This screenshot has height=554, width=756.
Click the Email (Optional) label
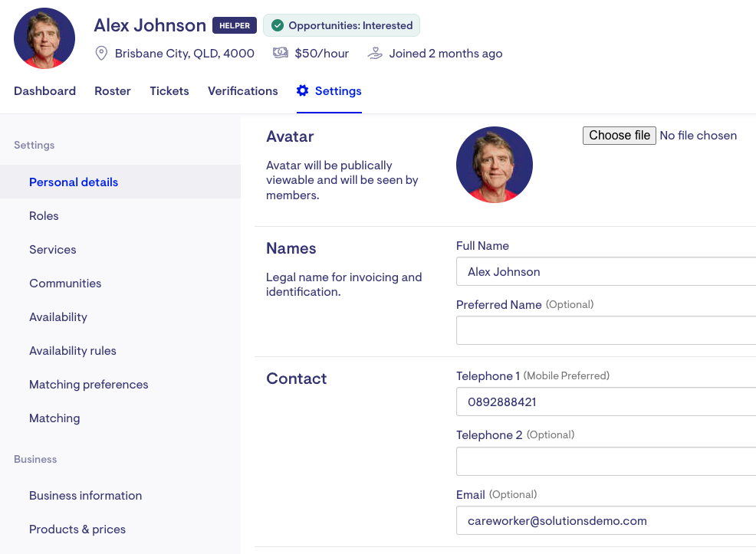click(497, 495)
